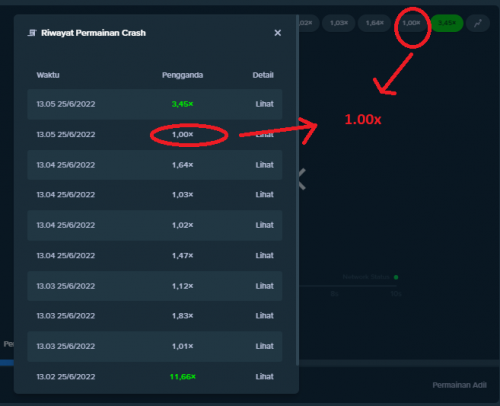Click Lihat for the 1,83x round
The width and height of the screenshot is (500, 406).
265,316
